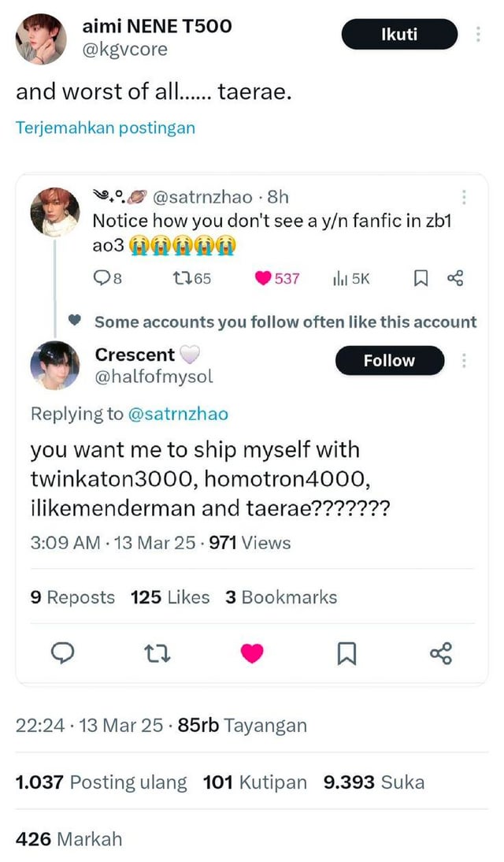
Task: Open more options beside Crescent's Follow button
Action: coord(465,360)
